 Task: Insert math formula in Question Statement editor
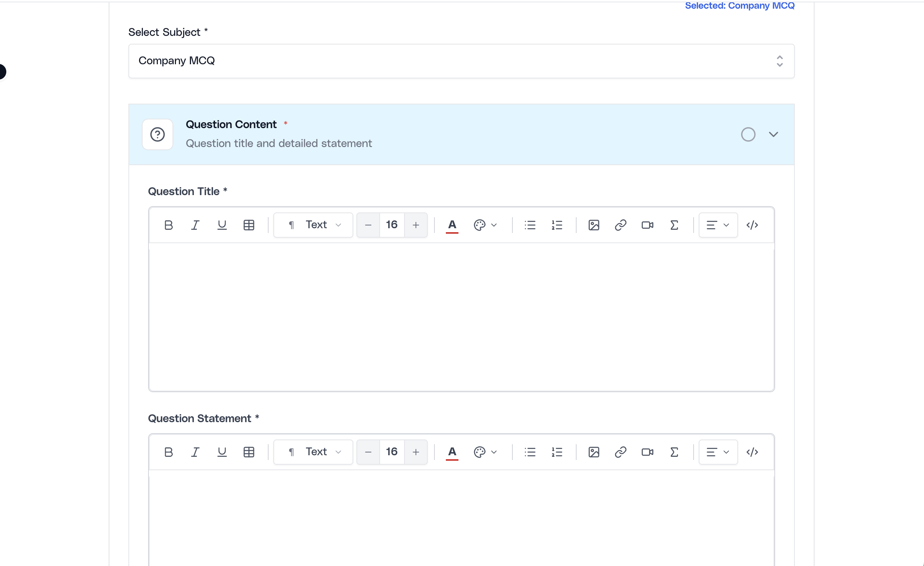click(674, 452)
